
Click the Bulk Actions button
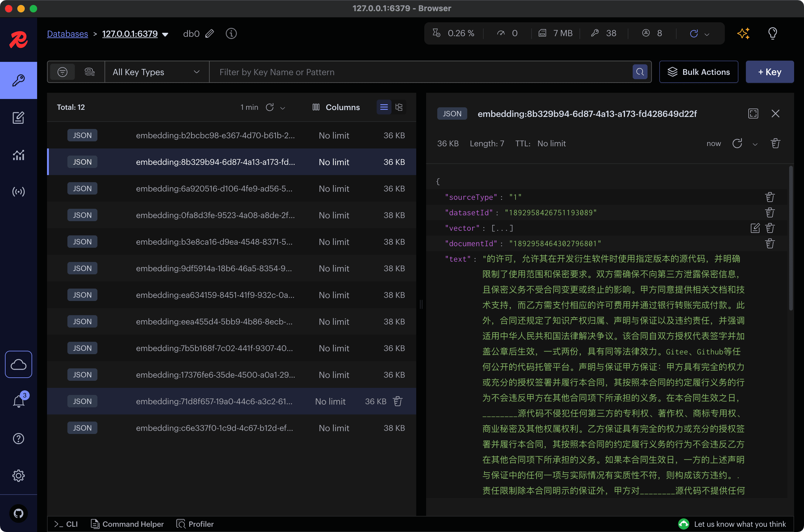[x=699, y=72]
